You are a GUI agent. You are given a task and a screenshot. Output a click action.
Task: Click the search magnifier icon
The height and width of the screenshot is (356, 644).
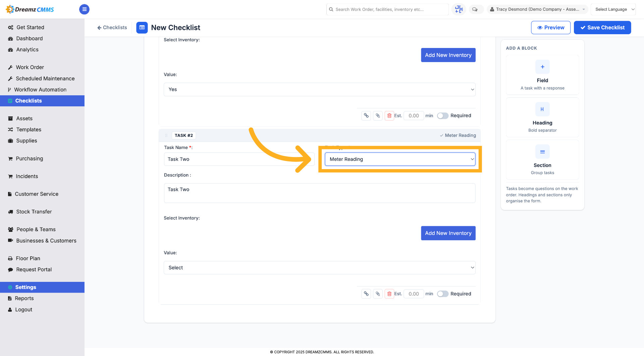click(331, 9)
